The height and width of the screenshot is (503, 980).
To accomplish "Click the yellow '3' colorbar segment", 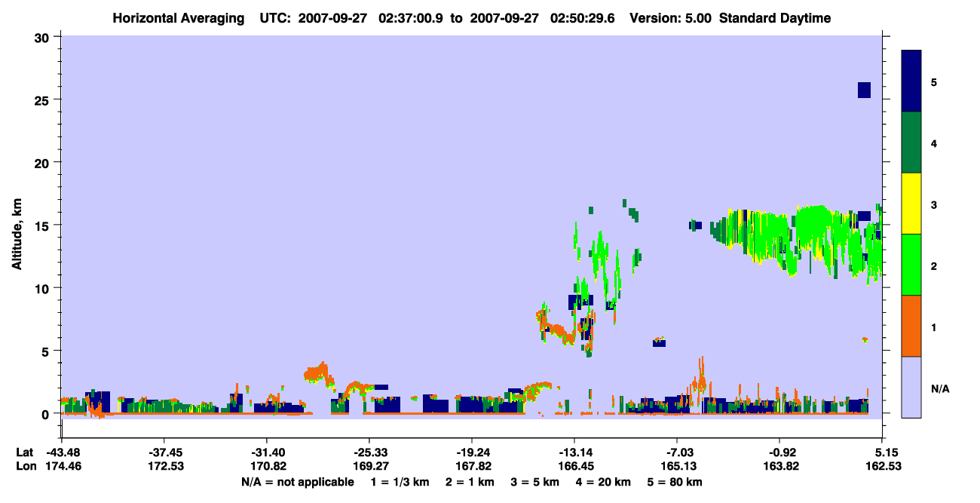I will pos(911,204).
